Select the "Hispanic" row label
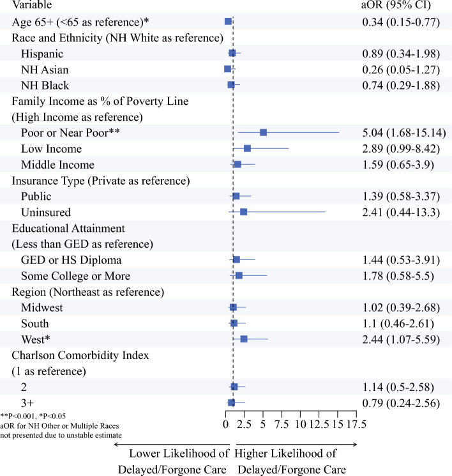The width and height of the screenshot is (452, 476). pyautogui.click(x=42, y=53)
